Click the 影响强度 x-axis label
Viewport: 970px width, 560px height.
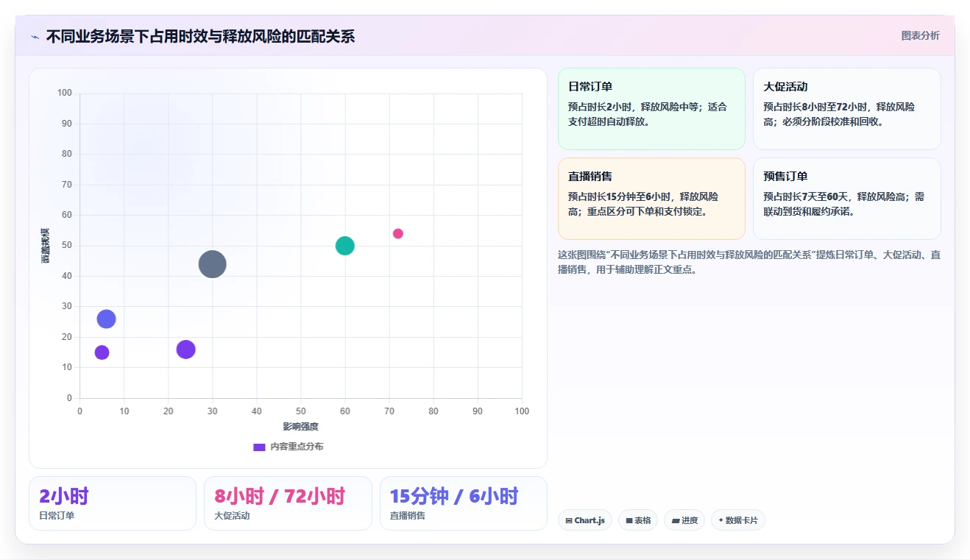pyautogui.click(x=301, y=427)
